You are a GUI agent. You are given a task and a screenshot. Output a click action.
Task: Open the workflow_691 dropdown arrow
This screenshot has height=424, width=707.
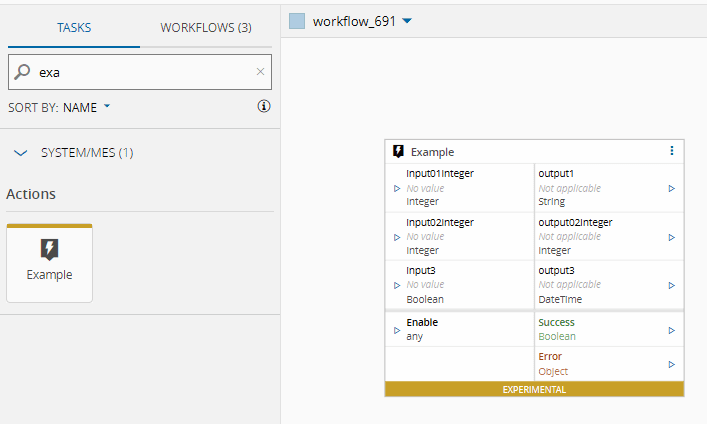point(407,21)
